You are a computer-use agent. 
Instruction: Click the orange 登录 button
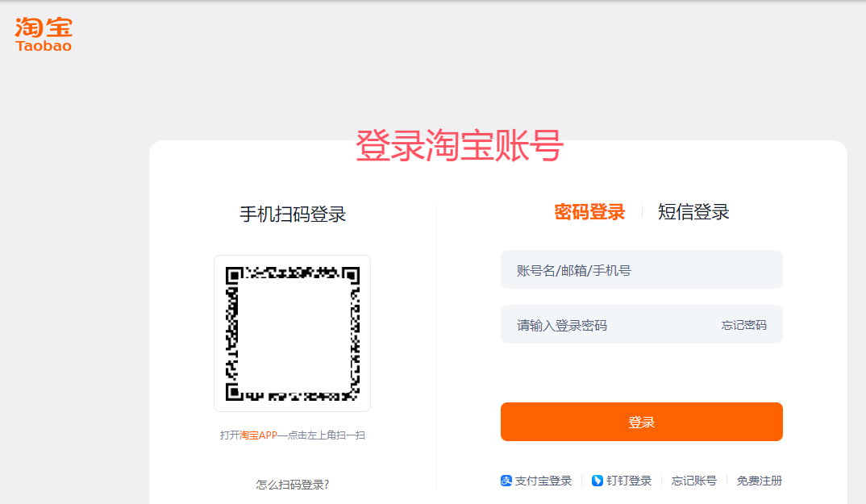pos(641,422)
